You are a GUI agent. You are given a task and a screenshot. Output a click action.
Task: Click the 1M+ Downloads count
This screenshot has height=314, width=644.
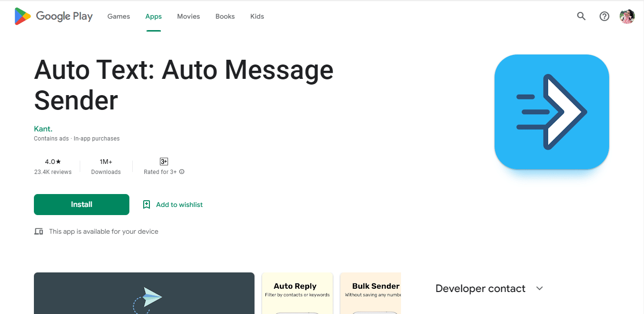coord(106,167)
